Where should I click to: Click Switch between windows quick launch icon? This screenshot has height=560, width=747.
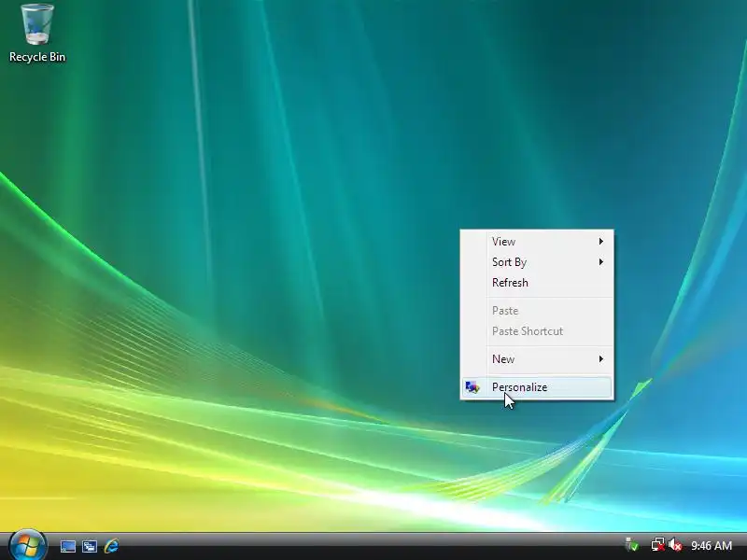(x=90, y=546)
